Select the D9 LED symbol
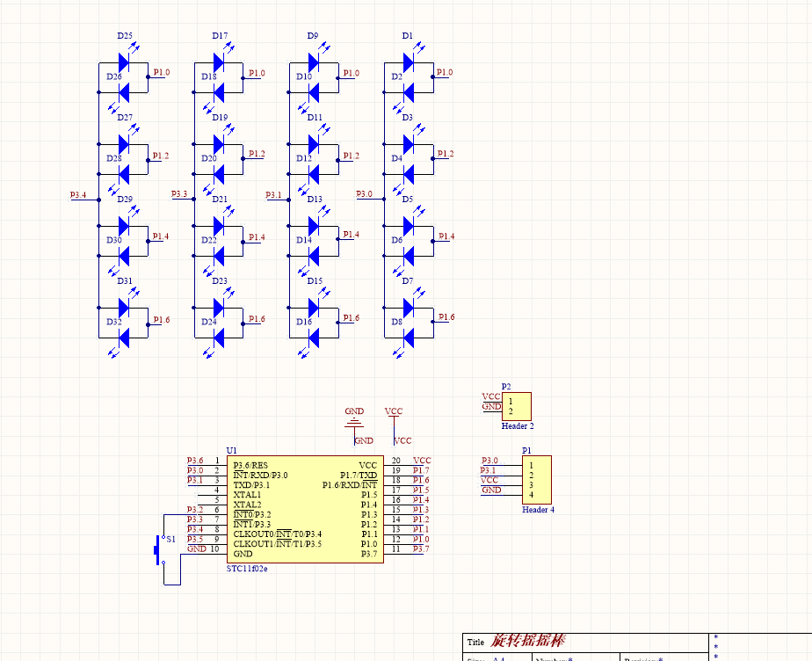The height and width of the screenshot is (661, 812). pyautogui.click(x=314, y=62)
